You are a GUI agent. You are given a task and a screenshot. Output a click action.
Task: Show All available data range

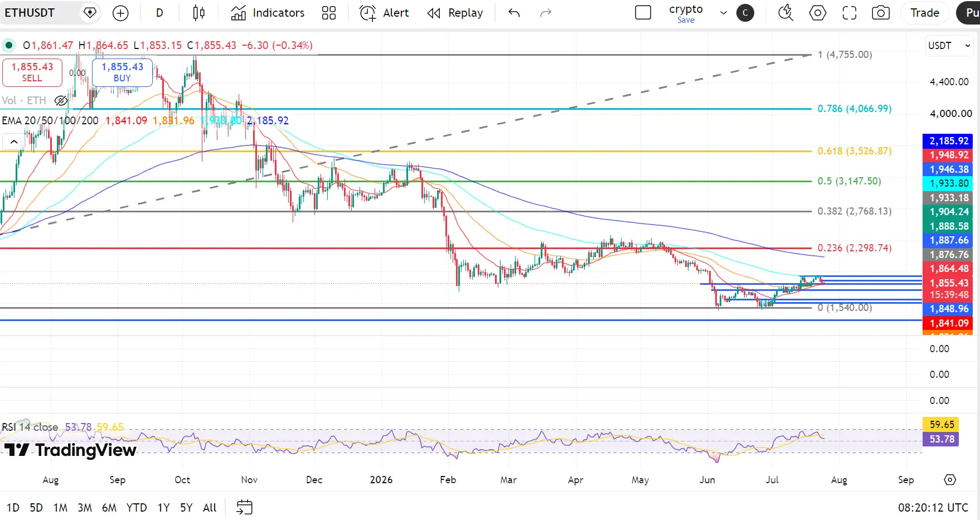pyautogui.click(x=210, y=508)
